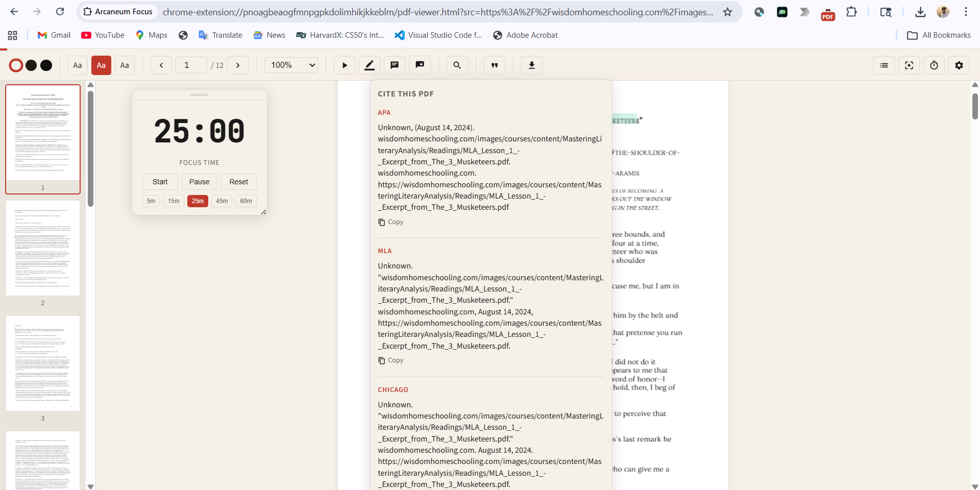Image resolution: width=980 pixels, height=490 pixels.
Task: Set timer preset to 5m
Action: 151,201
